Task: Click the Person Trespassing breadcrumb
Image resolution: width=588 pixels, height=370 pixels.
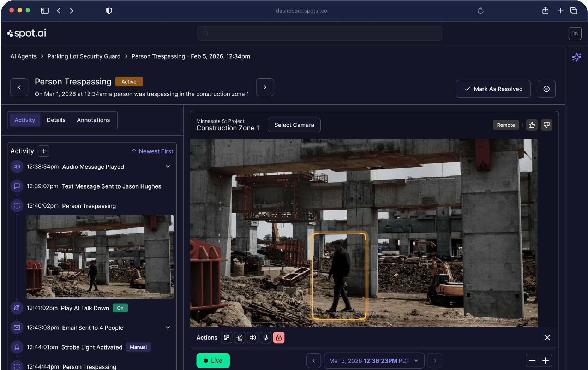Action: click(191, 56)
